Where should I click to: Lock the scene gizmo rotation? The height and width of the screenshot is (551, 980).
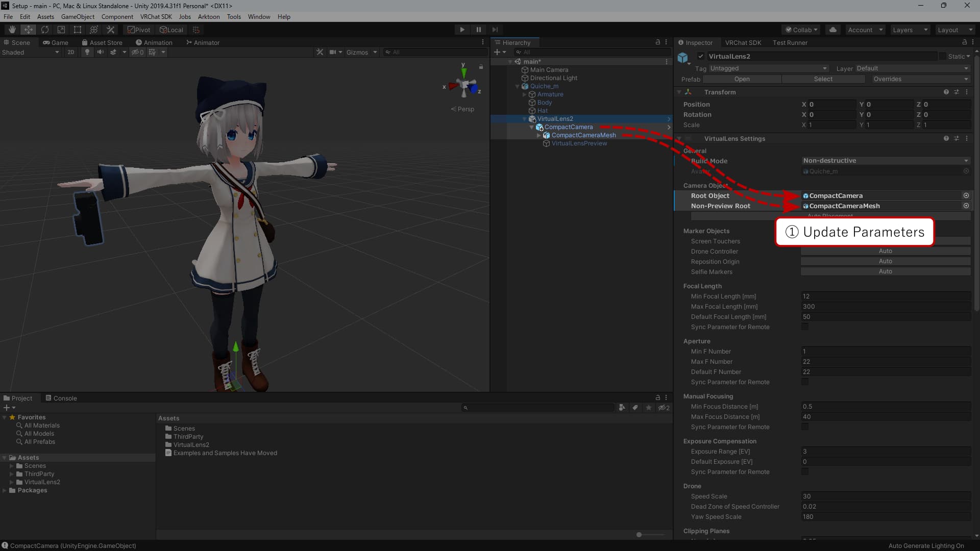[x=481, y=67]
